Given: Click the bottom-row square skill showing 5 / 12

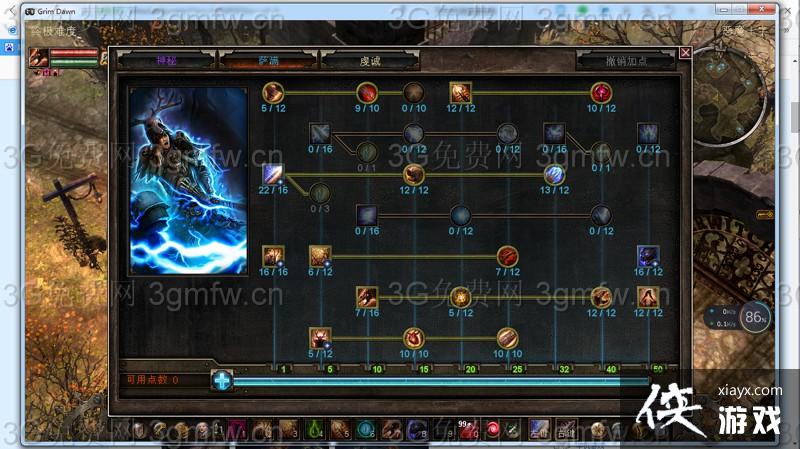Looking at the screenshot, I should [320, 338].
